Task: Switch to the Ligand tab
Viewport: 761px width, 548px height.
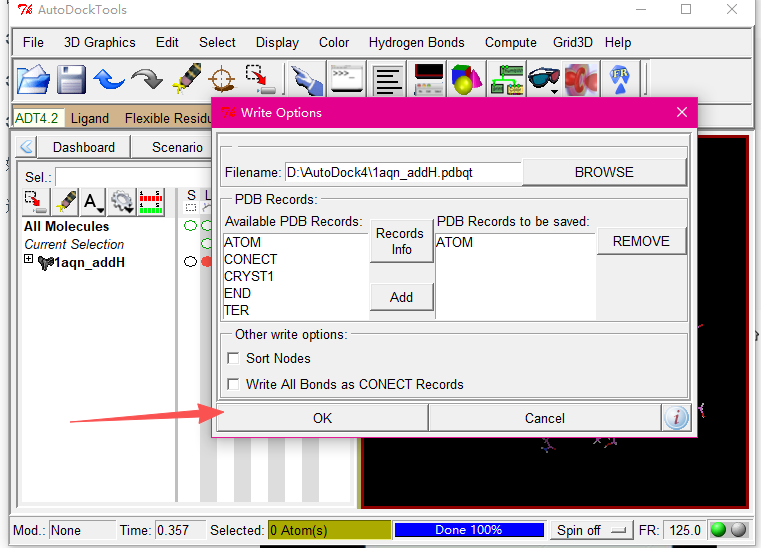Action: (89, 118)
